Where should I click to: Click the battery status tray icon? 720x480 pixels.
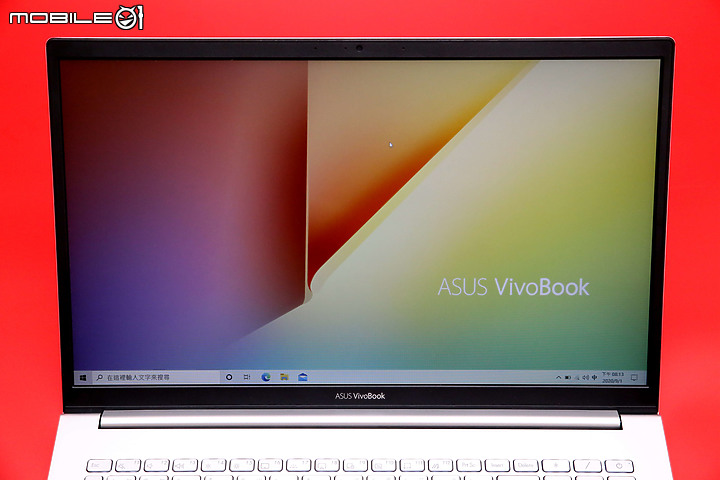pyautogui.click(x=568, y=378)
